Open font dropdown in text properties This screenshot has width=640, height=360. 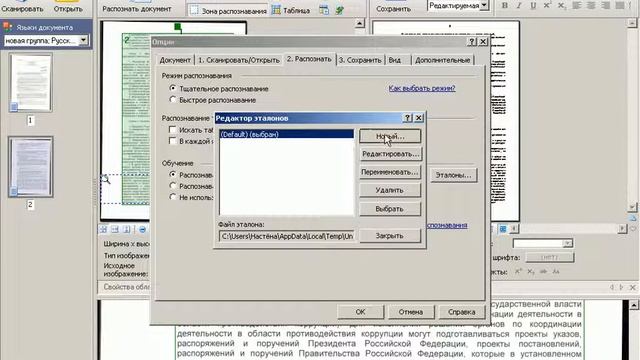coord(567,244)
